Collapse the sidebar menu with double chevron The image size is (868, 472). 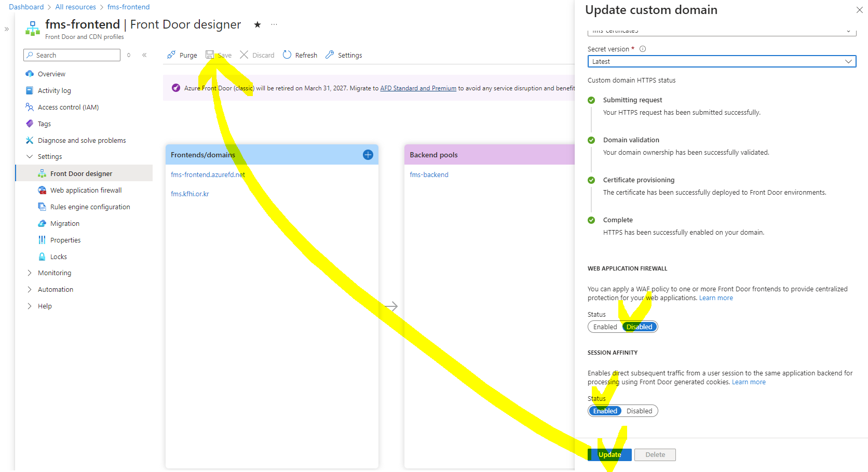pyautogui.click(x=144, y=55)
